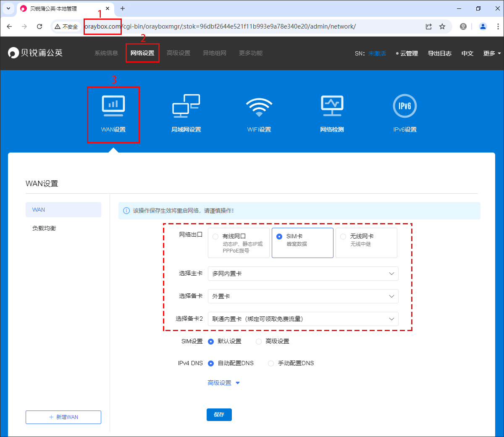This screenshot has width=504, height=437.
Task: Open the IPv6设置 circle icon
Action: coord(405,106)
